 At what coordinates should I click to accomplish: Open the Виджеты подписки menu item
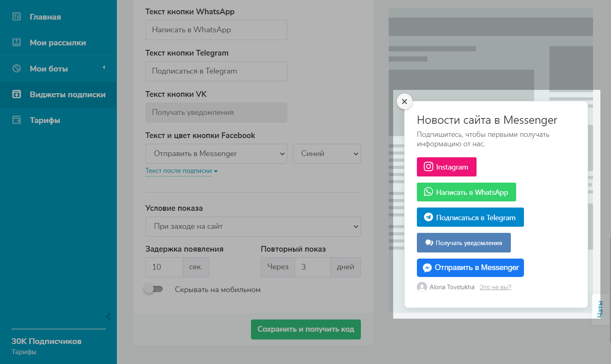67,94
